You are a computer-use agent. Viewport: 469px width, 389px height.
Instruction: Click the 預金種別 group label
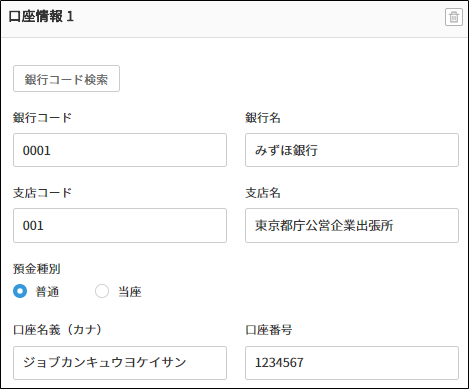click(37, 269)
